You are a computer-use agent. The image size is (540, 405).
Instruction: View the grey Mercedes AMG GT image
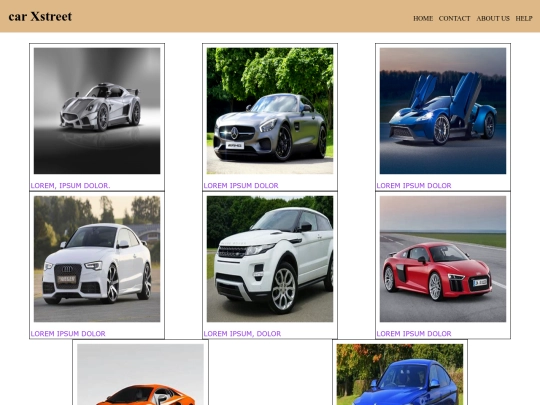point(270,111)
